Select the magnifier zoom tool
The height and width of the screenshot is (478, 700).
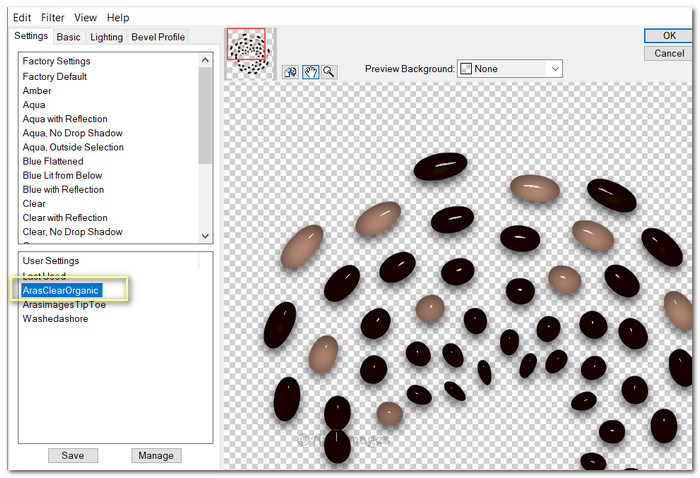[328, 71]
